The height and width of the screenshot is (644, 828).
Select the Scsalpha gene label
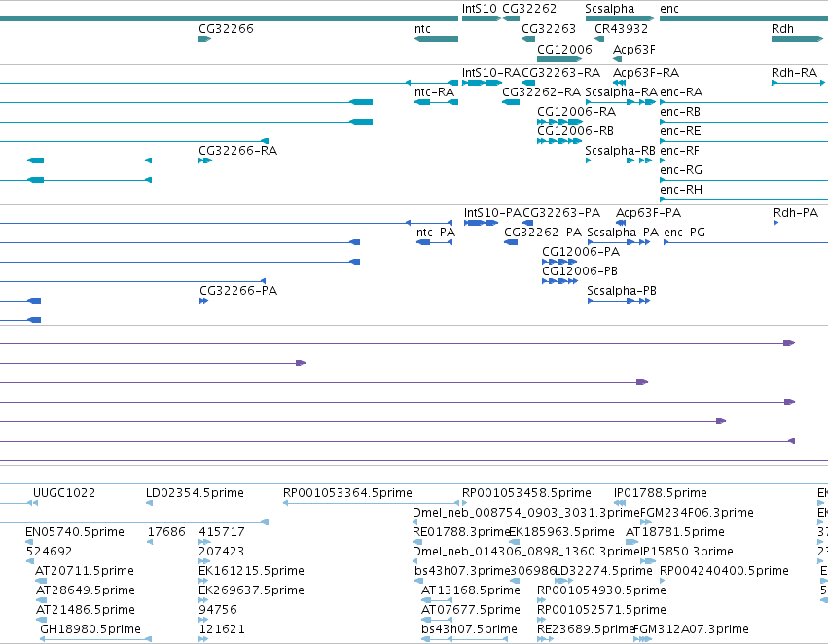(x=609, y=9)
